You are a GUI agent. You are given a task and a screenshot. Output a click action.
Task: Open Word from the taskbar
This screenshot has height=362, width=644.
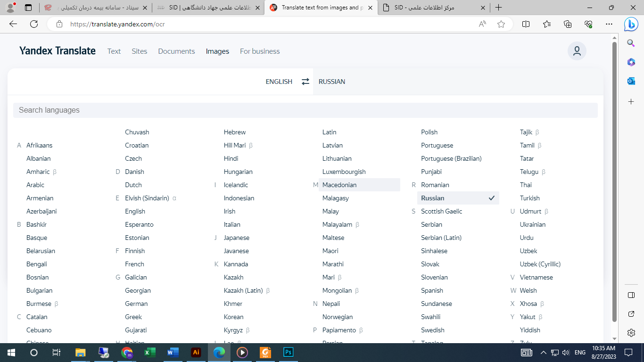[x=173, y=352]
